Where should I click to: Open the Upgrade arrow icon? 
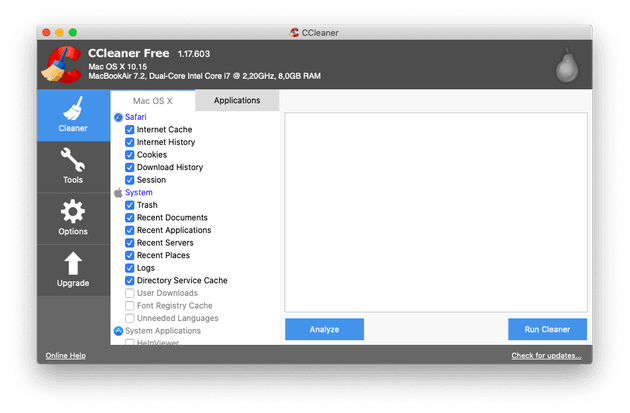[73, 264]
